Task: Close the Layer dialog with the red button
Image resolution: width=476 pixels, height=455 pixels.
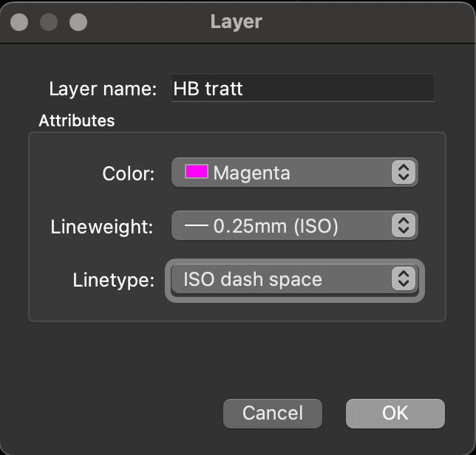Action: [20, 22]
